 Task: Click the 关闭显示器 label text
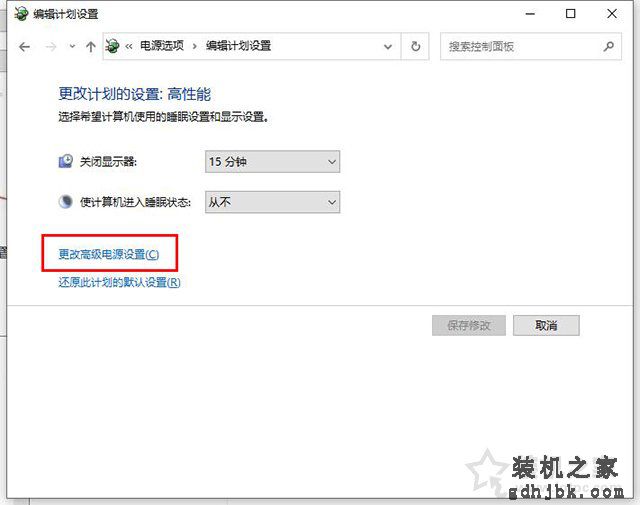(x=108, y=162)
